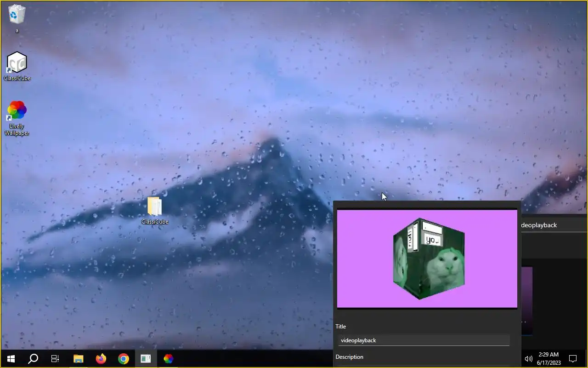Image resolution: width=588 pixels, height=368 pixels.
Task: Select the Recycle Bin desktop icon
Action: [17, 18]
